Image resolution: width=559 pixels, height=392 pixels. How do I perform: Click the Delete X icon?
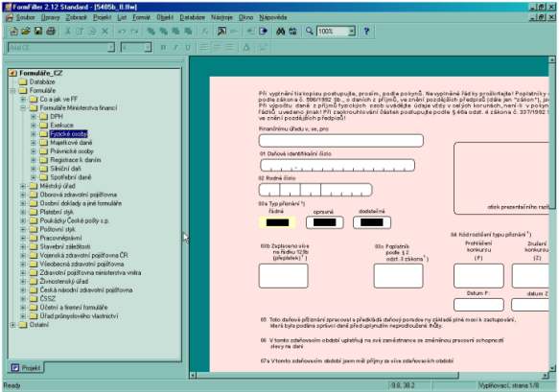coord(105,32)
